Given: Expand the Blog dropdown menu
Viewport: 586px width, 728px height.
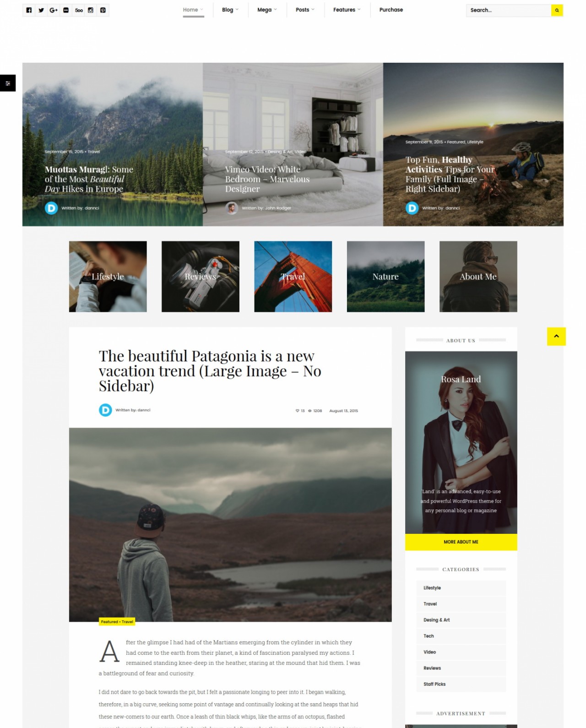Looking at the screenshot, I should pos(230,10).
